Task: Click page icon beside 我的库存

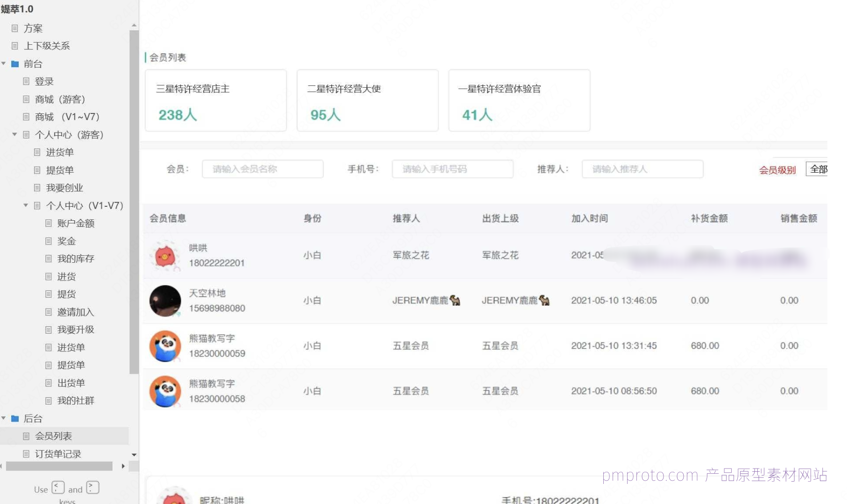Action: (49, 259)
